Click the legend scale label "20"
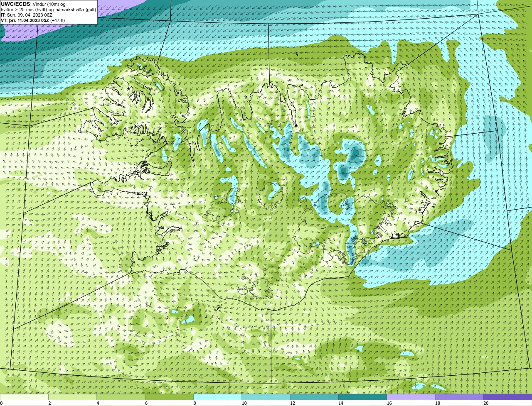This screenshot has width=532, height=406. pos(486,403)
